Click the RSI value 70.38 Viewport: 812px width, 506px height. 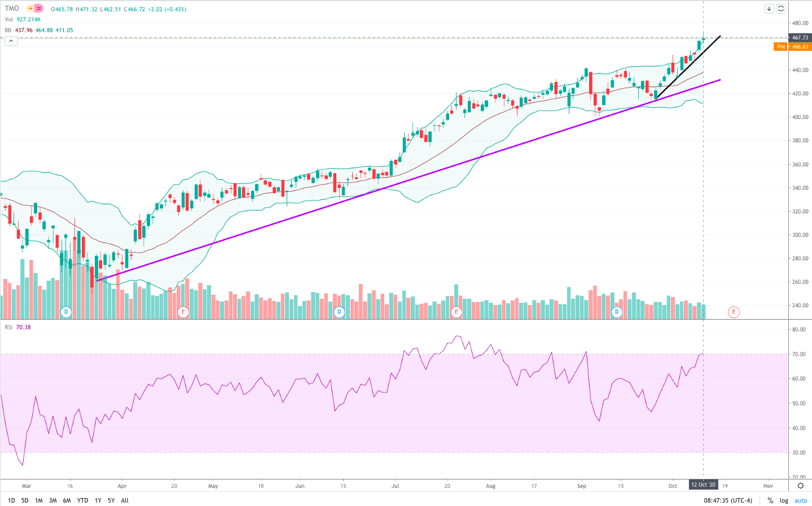point(24,327)
